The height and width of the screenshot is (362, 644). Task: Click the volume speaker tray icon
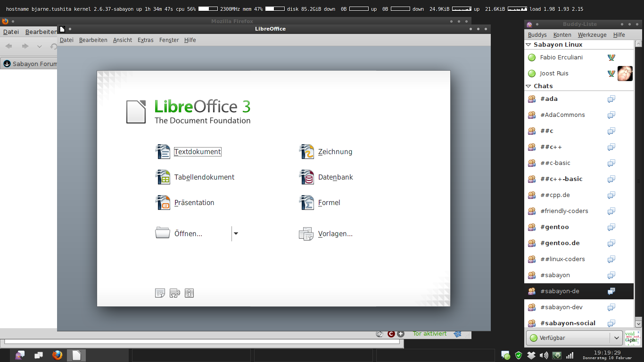tap(544, 355)
